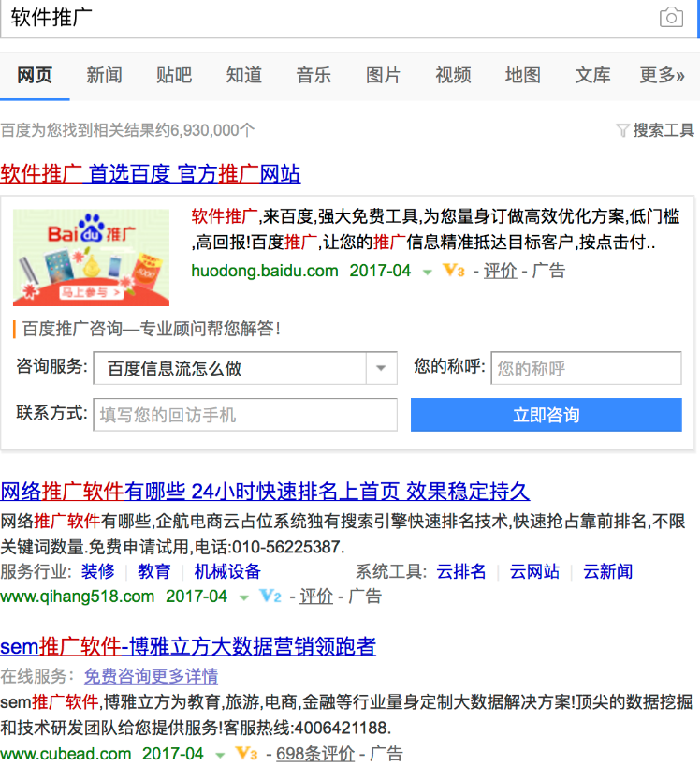This screenshot has width=700, height=766.
Task: Click the V3 badge next to cubead.com
Action: (246, 753)
